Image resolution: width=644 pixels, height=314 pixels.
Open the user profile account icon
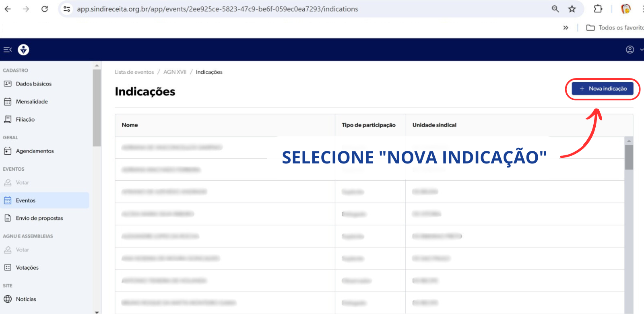(x=630, y=50)
